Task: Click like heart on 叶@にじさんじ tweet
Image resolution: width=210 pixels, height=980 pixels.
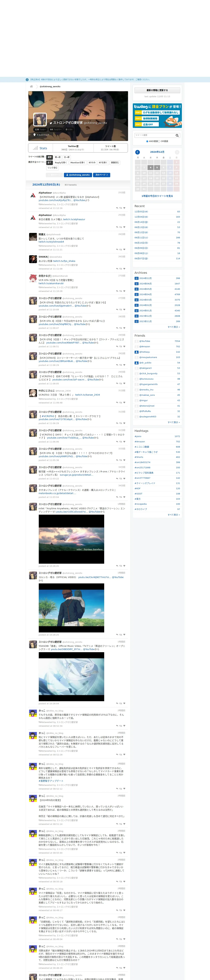Action: click(124, 402)
